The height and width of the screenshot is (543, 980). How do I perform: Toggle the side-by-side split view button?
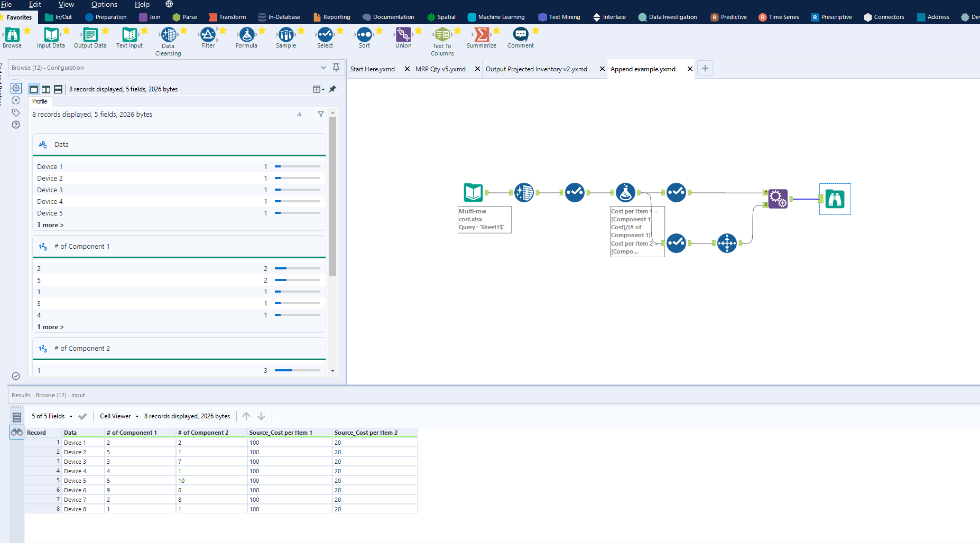pos(46,89)
